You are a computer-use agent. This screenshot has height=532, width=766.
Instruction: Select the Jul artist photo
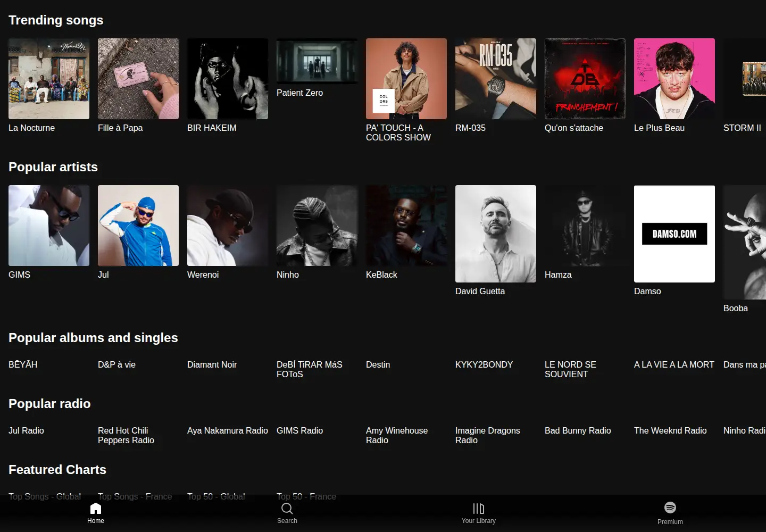click(138, 226)
